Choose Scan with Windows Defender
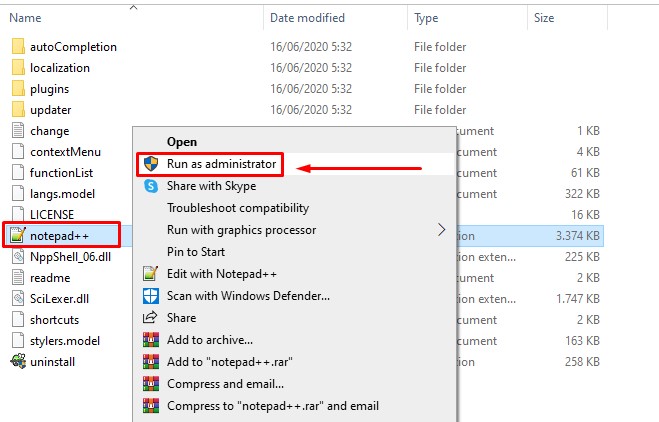This screenshot has width=659, height=422. click(294, 295)
